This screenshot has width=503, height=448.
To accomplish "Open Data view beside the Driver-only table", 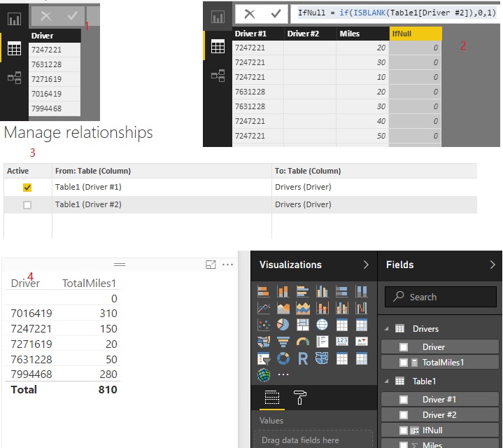I will point(15,49).
